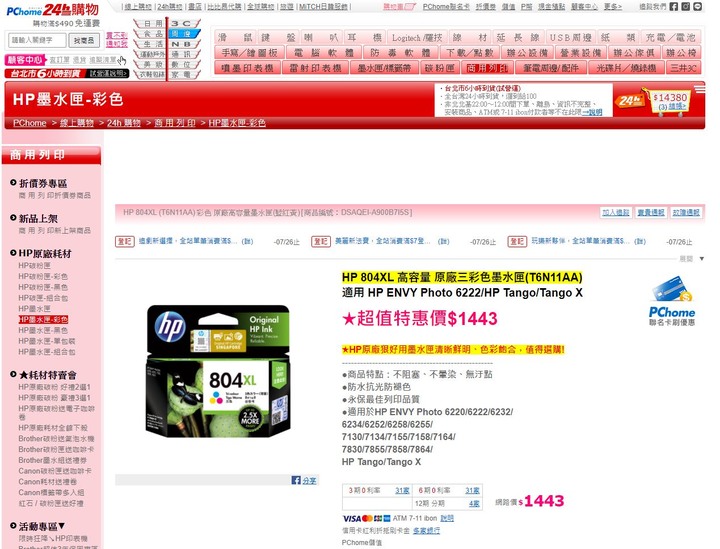
Task: Click the search keyword input field
Action: coord(37,40)
